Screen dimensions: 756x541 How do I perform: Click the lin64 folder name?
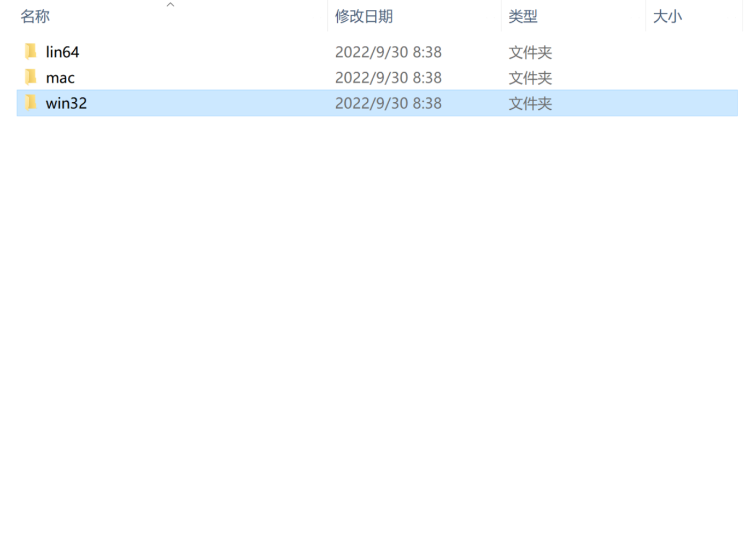point(62,52)
